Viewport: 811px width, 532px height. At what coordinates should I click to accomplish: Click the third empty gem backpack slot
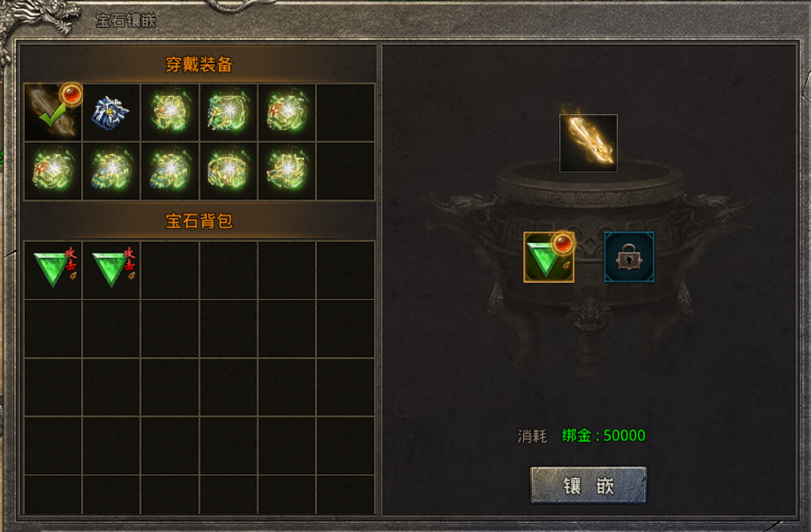170,270
